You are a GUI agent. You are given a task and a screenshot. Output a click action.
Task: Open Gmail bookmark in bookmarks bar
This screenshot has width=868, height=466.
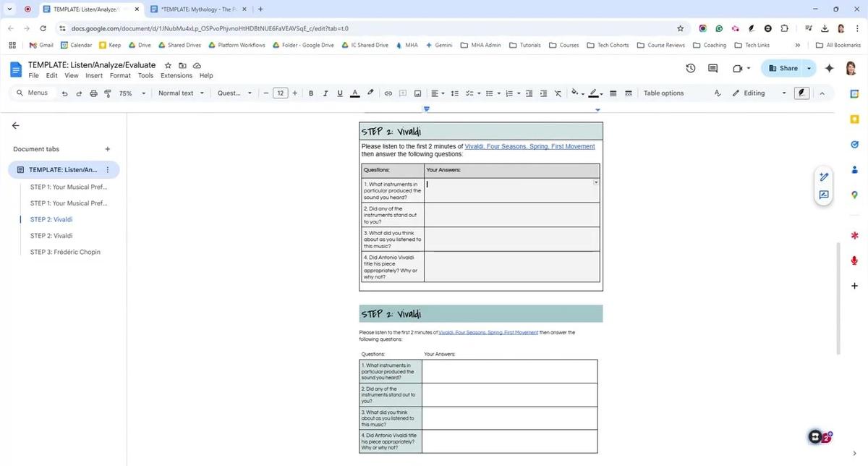coord(41,45)
